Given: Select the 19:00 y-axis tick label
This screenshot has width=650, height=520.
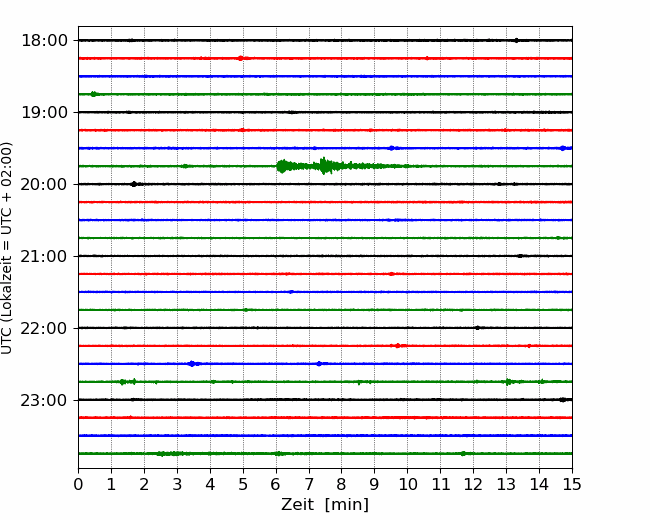Looking at the screenshot, I should tap(43, 112).
